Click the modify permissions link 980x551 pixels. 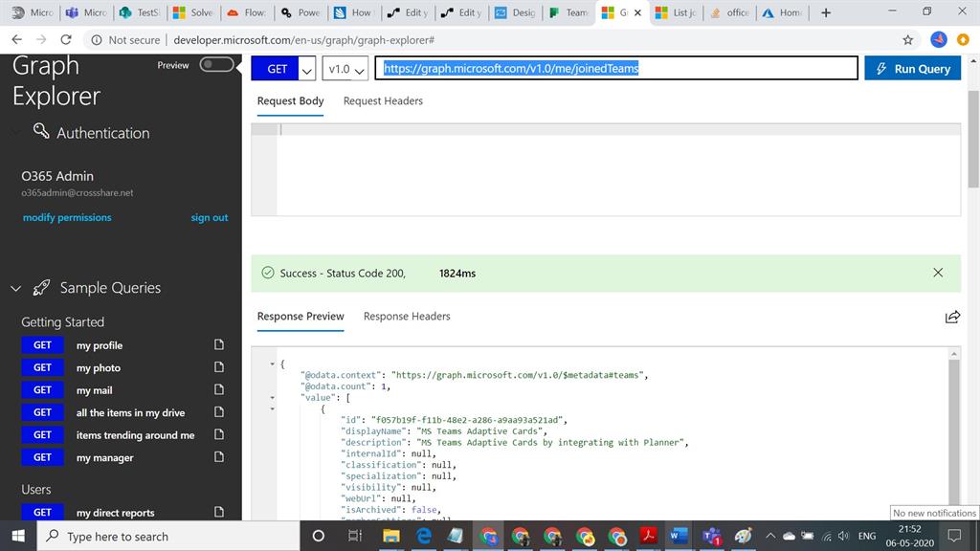67,218
